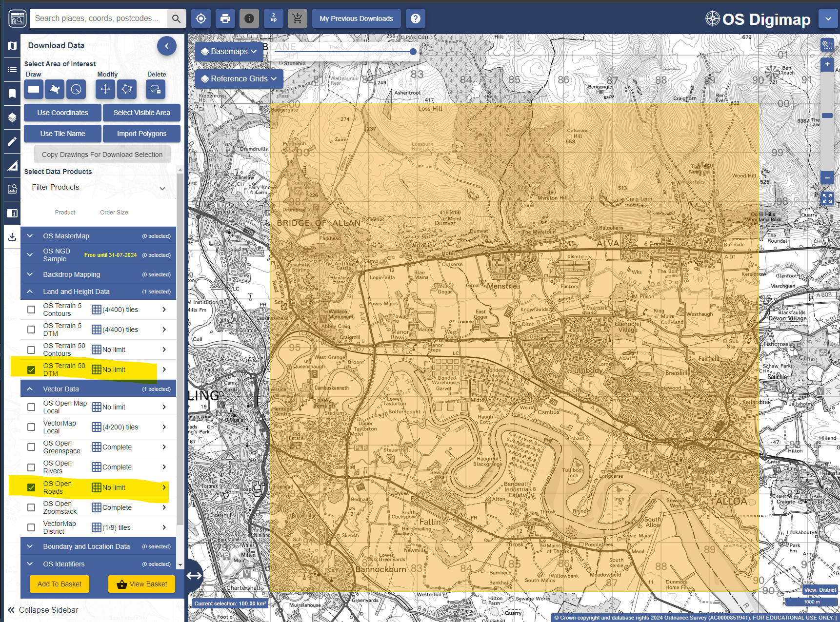Open the list panel sidebar icon
The image size is (840, 622).
click(x=12, y=70)
